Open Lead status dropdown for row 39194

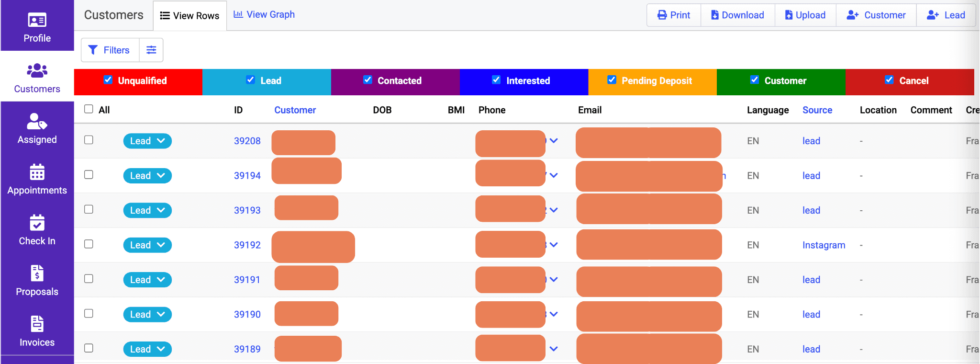tap(147, 176)
